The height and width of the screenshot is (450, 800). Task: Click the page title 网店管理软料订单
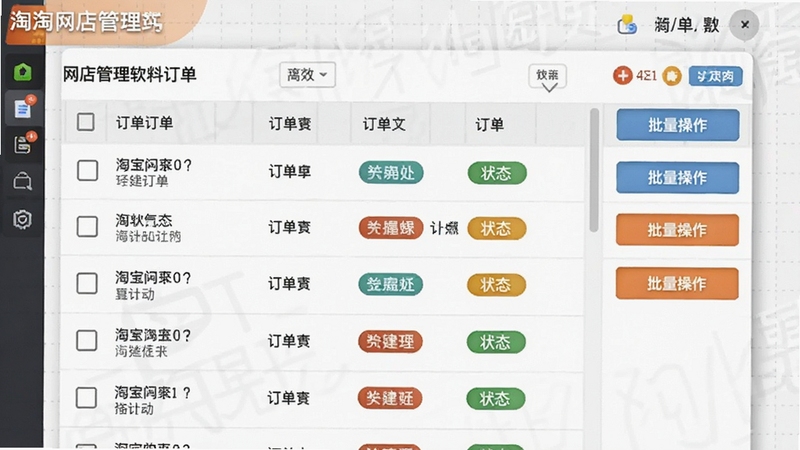click(x=130, y=74)
